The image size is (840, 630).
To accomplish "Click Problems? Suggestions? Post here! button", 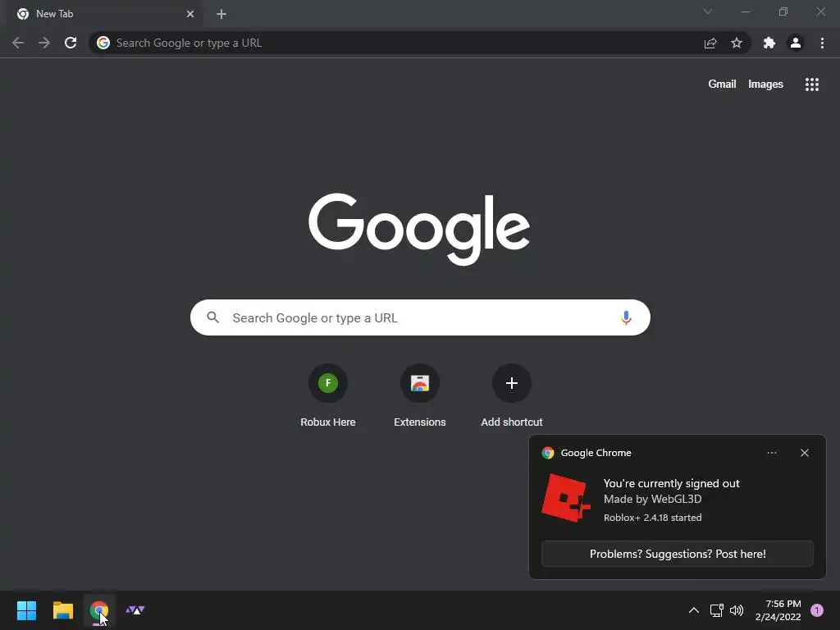I will [678, 554].
